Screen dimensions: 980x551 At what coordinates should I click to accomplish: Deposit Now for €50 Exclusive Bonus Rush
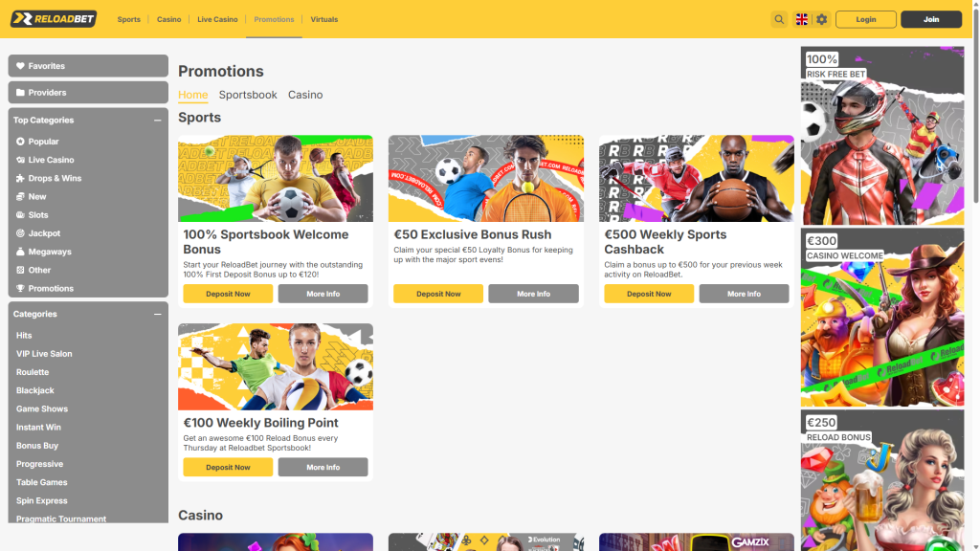pos(438,294)
